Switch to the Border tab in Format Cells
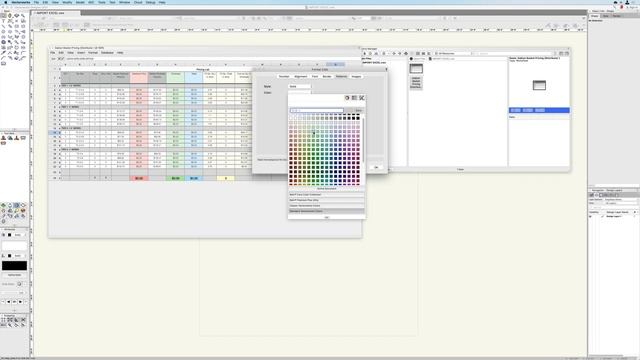The height and width of the screenshot is (360, 640). point(327,76)
